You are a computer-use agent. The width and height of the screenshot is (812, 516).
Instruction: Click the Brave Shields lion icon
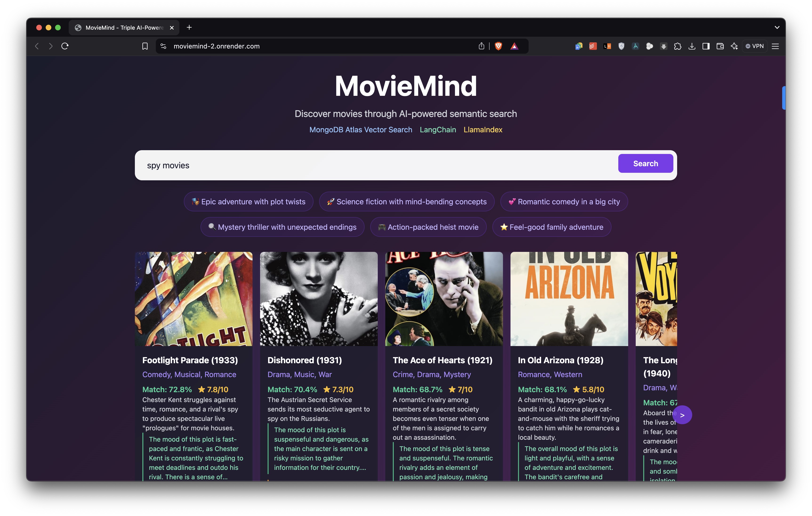pos(498,46)
